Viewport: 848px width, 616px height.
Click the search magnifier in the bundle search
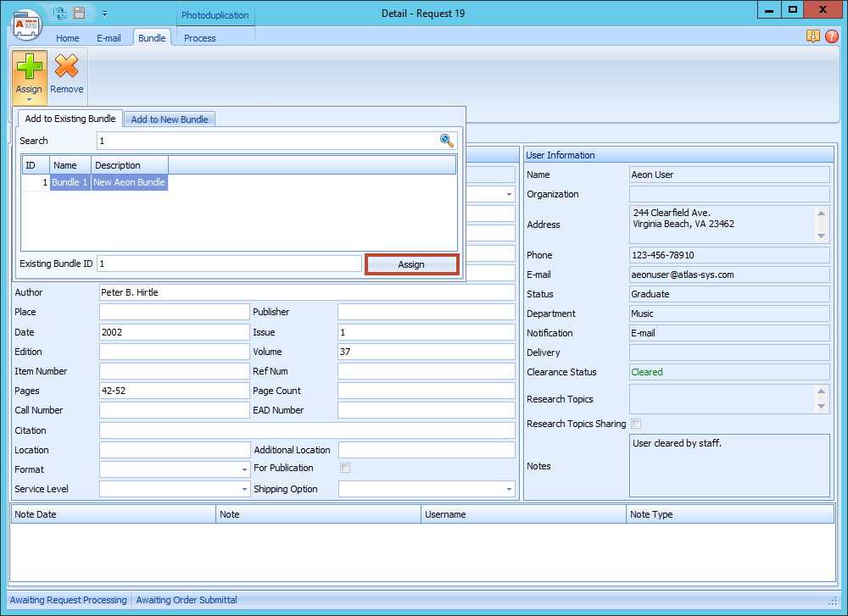(447, 141)
